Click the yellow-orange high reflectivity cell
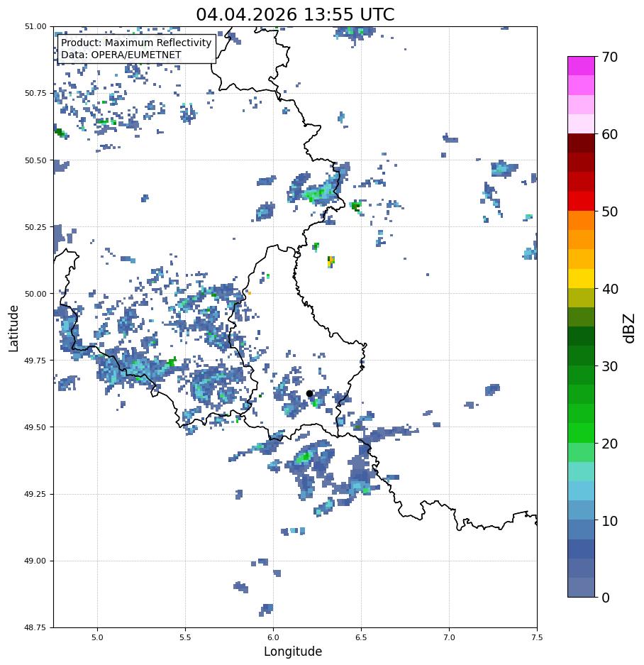 331,262
